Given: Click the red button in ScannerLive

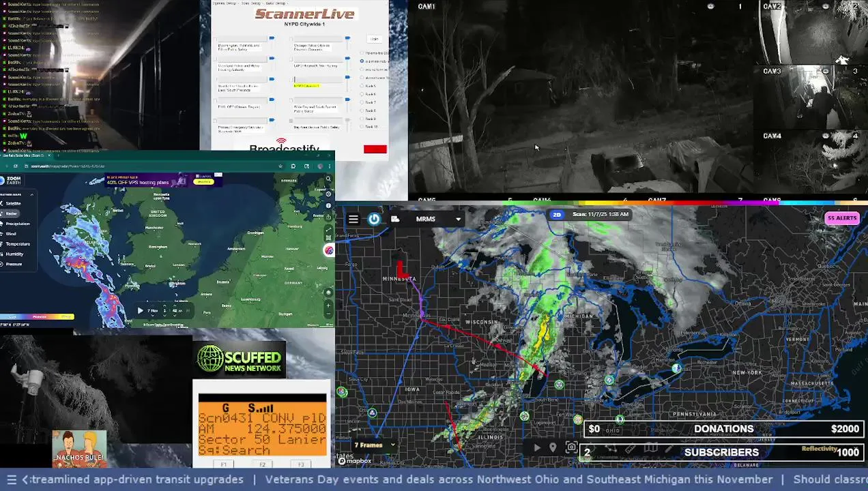Looking at the screenshot, I should click(x=375, y=149).
